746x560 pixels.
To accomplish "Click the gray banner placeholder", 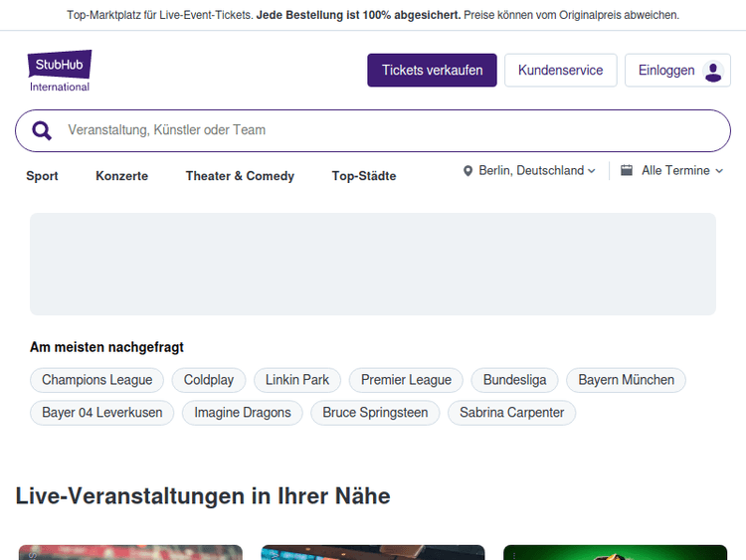I will click(x=373, y=264).
